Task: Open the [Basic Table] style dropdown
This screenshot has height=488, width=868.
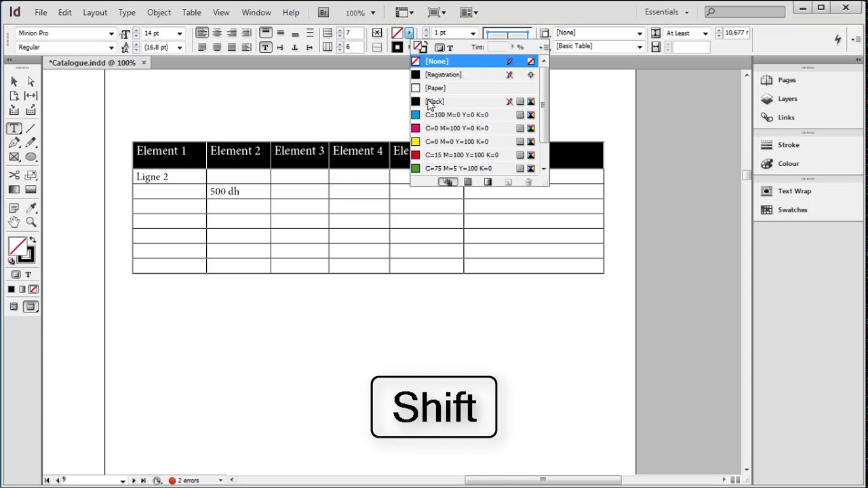Action: (x=639, y=47)
